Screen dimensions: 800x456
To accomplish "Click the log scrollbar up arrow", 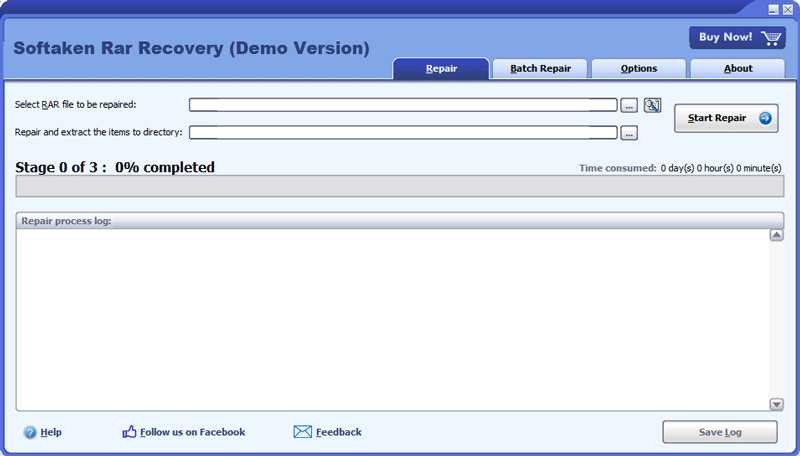I will [x=776, y=235].
